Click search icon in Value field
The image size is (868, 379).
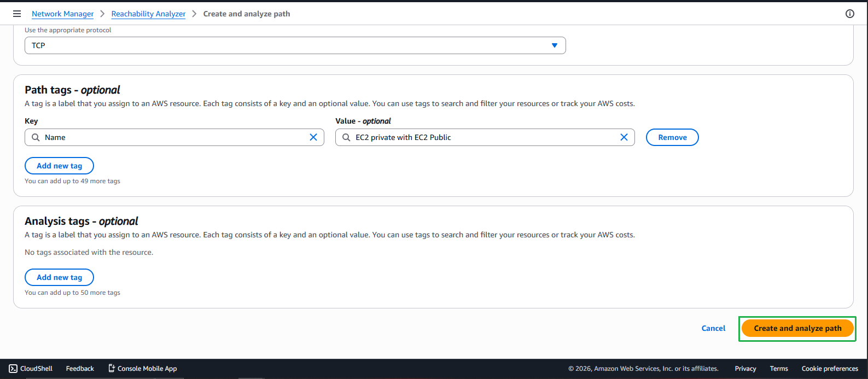[x=346, y=137]
